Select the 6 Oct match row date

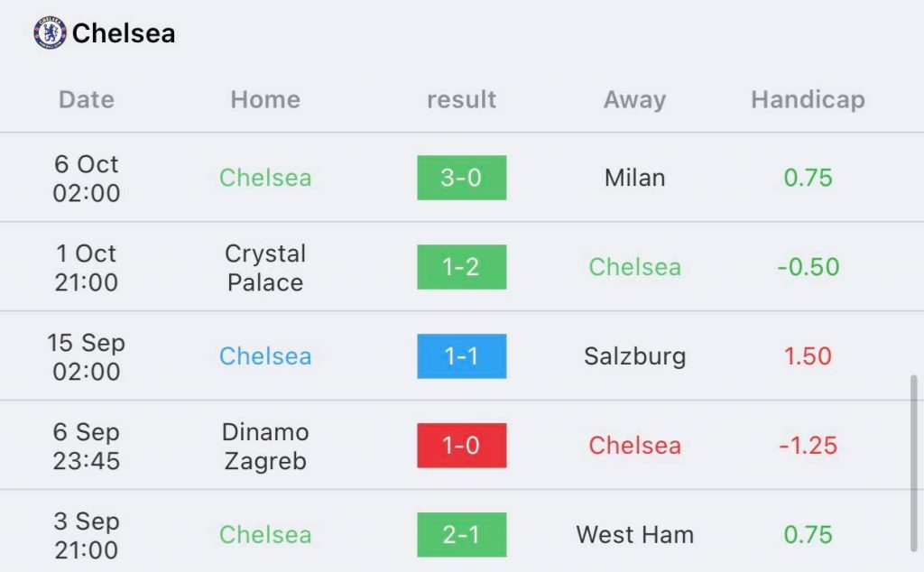click(86, 178)
